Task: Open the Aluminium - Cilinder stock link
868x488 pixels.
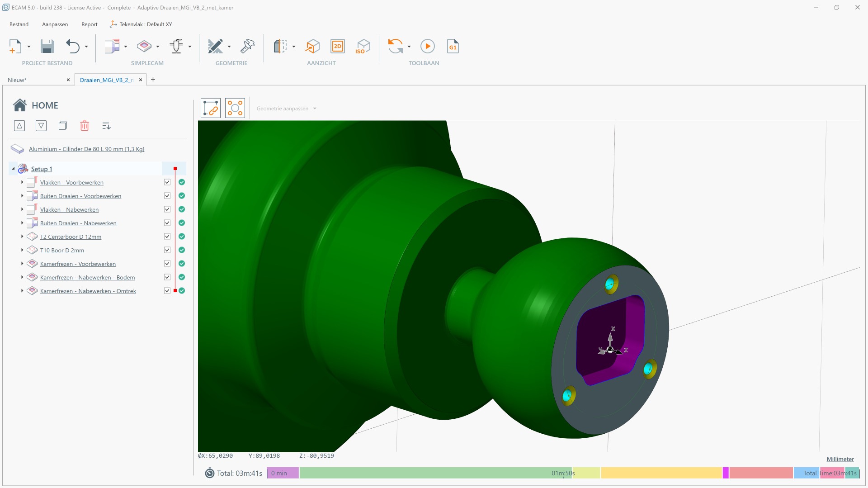Action: (x=87, y=149)
